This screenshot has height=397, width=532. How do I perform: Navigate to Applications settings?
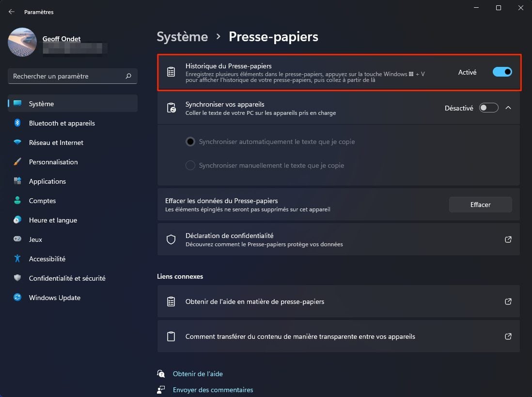point(73,181)
